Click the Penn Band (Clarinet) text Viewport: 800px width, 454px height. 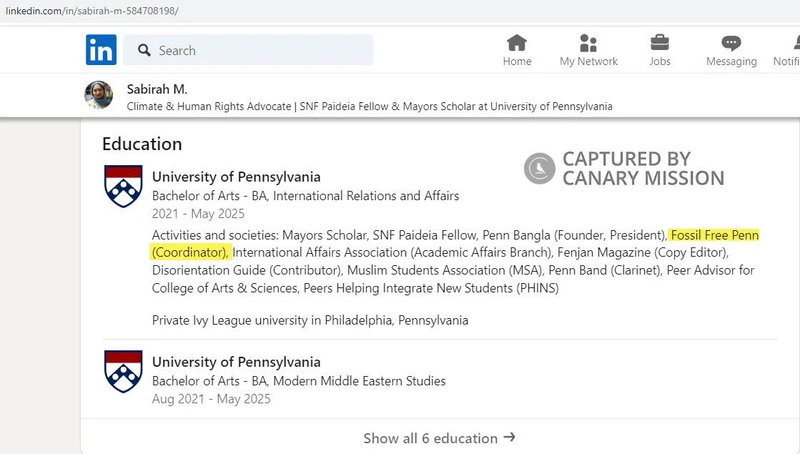(x=604, y=270)
